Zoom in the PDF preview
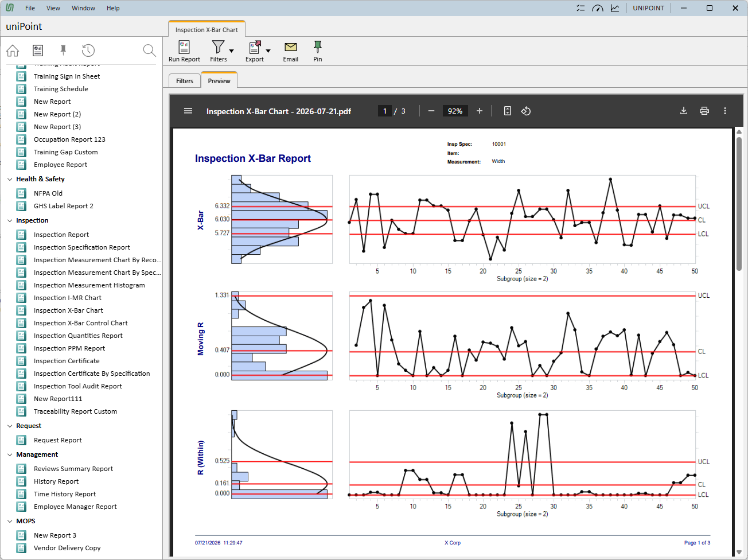Image resolution: width=748 pixels, height=560 pixels. click(480, 111)
